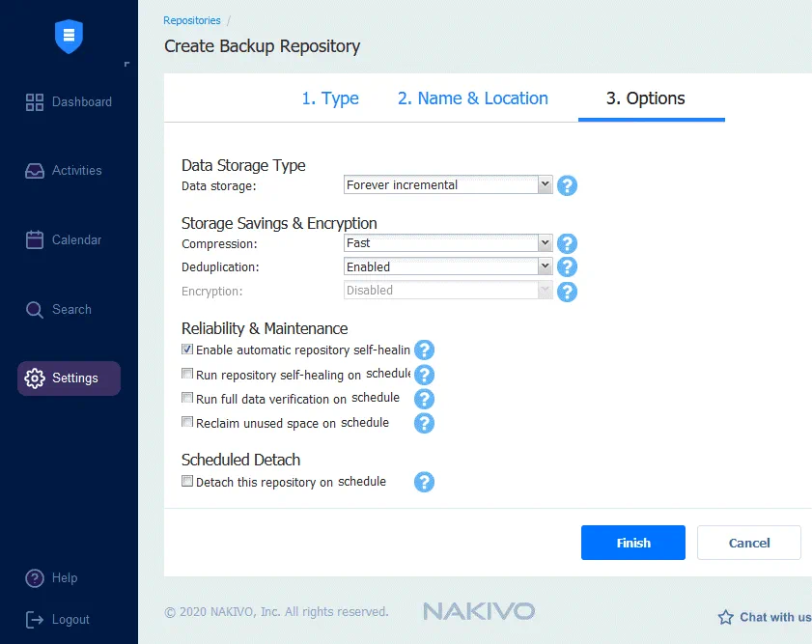Click help icon beside Encryption dropdown
This screenshot has width=812, height=644.
568,292
